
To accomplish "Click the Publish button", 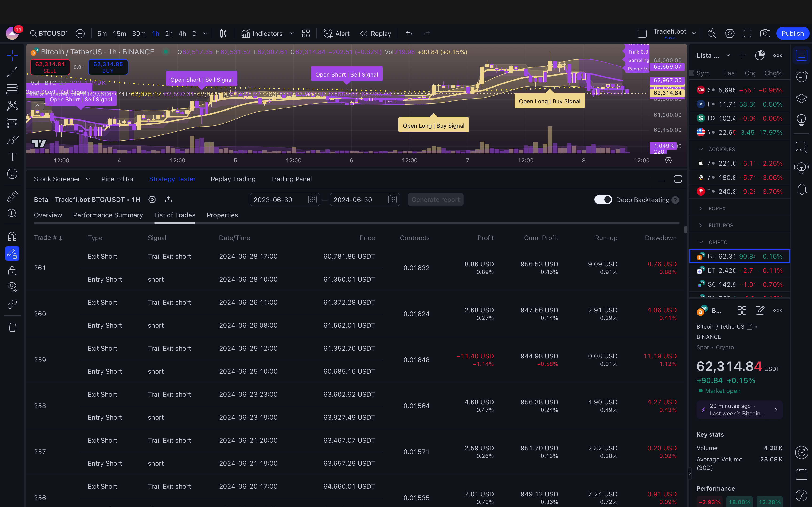I will click(x=792, y=34).
